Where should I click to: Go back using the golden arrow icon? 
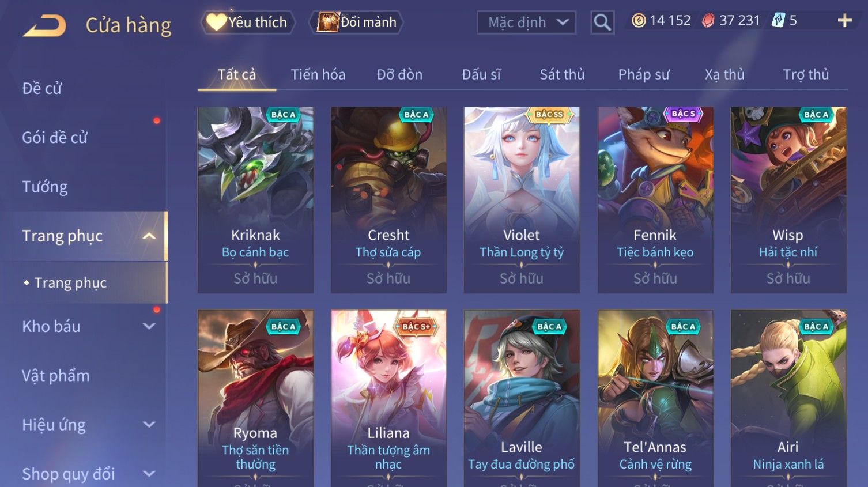pyautogui.click(x=44, y=25)
